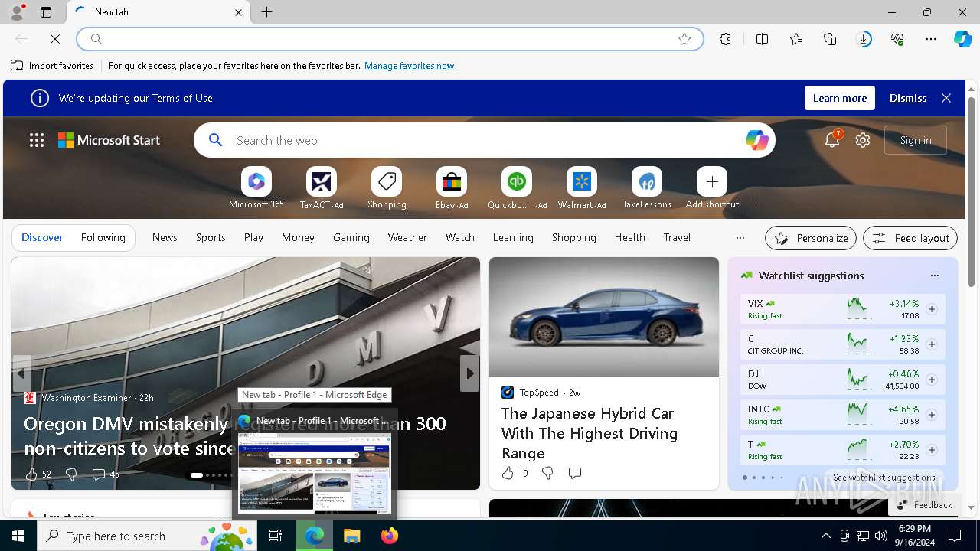The image size is (980, 551).
Task: Add Citigroup to watchlist
Action: point(932,344)
